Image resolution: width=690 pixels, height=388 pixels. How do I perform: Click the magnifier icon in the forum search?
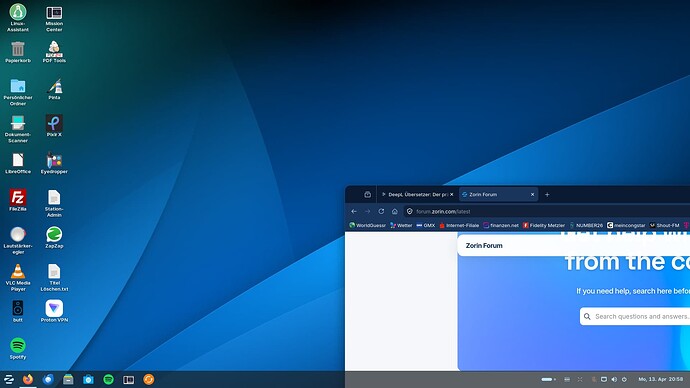587,316
